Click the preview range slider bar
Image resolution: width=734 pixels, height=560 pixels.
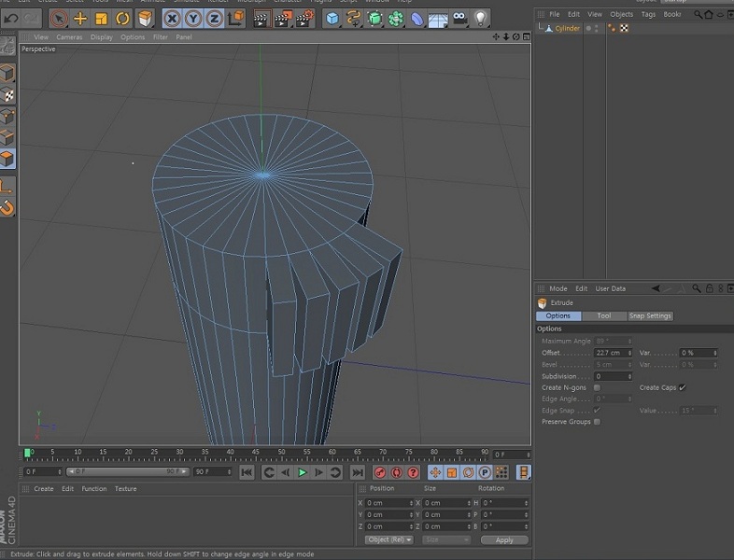(x=127, y=471)
